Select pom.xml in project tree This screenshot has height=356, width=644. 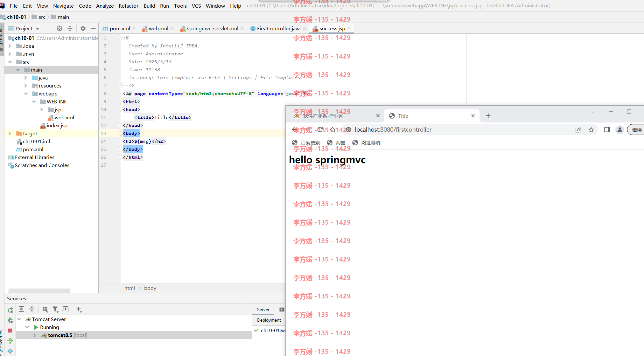click(30, 149)
